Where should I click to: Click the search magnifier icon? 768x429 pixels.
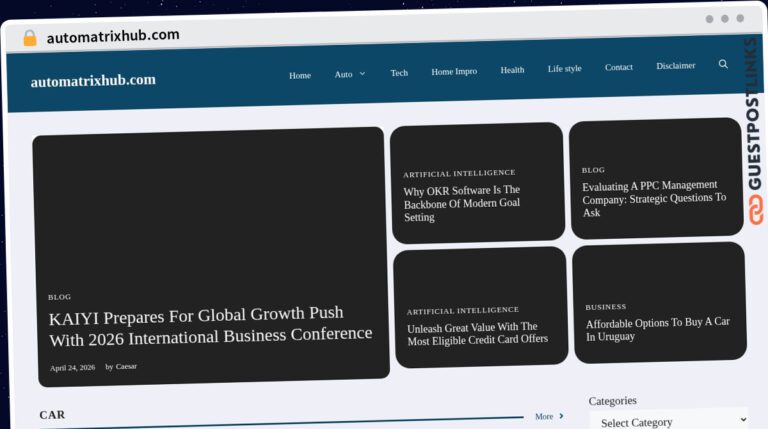pos(723,64)
